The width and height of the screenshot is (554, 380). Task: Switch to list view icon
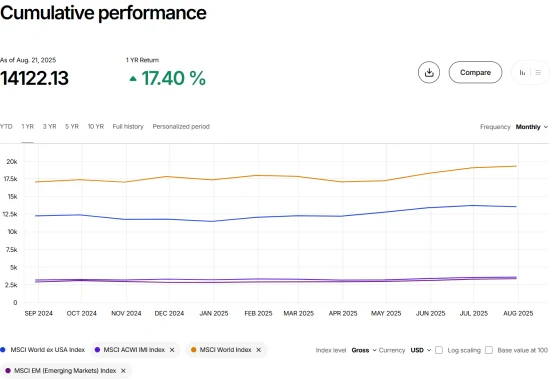tap(538, 72)
